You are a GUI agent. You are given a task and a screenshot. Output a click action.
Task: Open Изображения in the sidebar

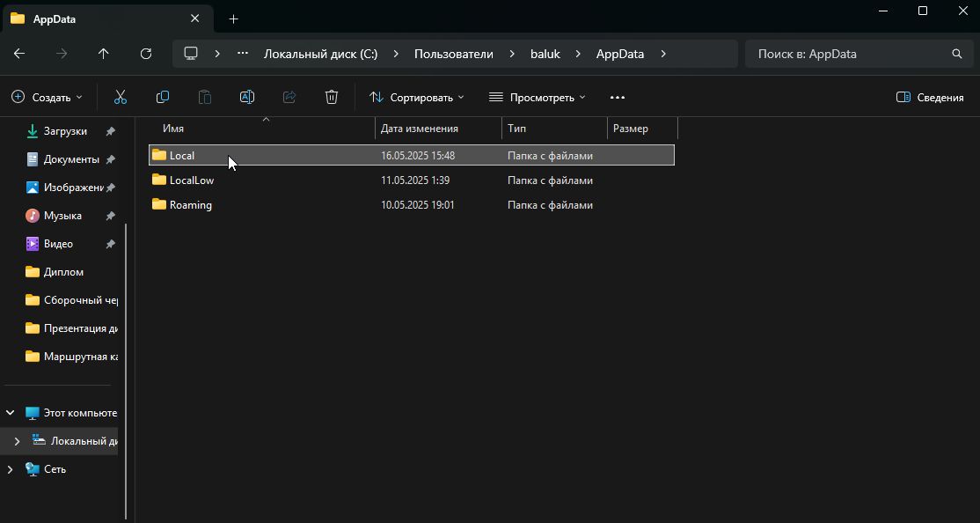72,188
